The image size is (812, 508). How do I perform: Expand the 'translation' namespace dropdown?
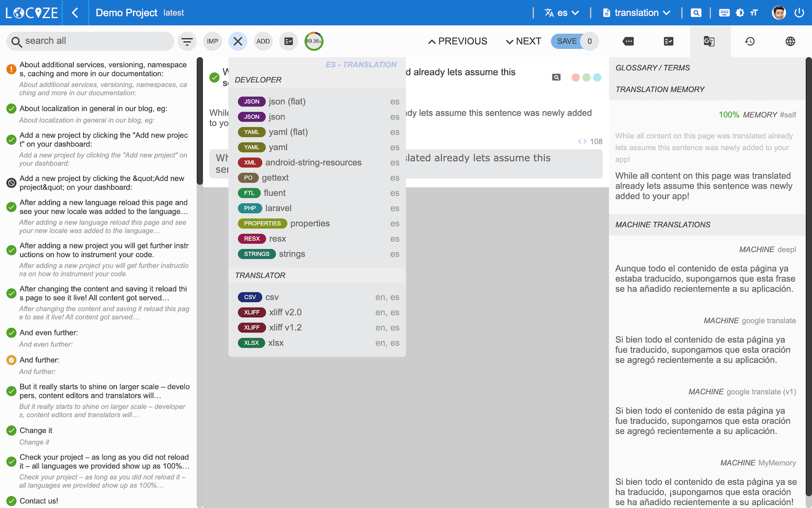[636, 13]
